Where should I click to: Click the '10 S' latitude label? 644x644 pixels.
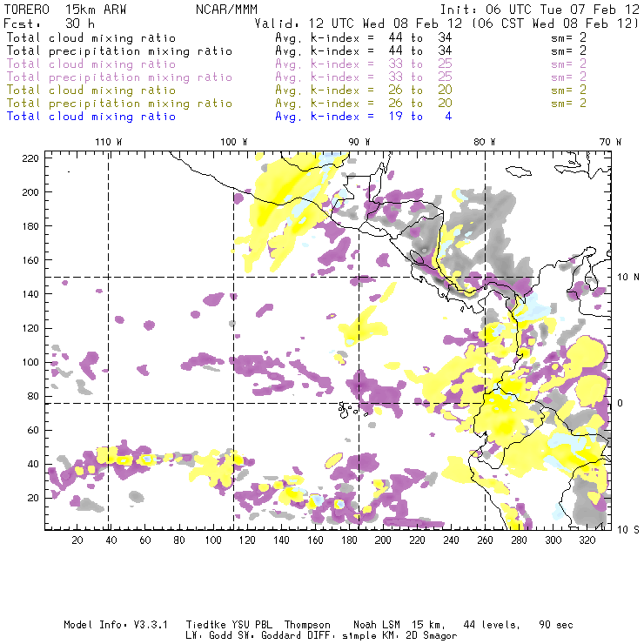pos(628,530)
